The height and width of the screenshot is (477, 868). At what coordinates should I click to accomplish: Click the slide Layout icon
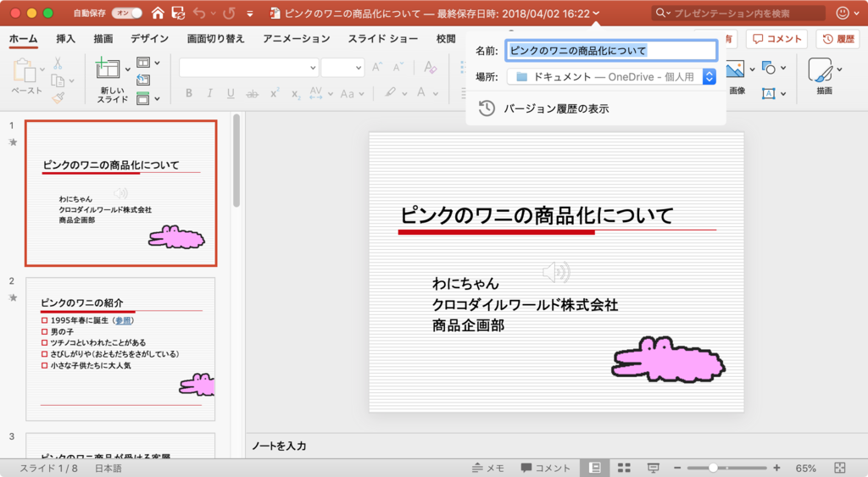coord(142,63)
